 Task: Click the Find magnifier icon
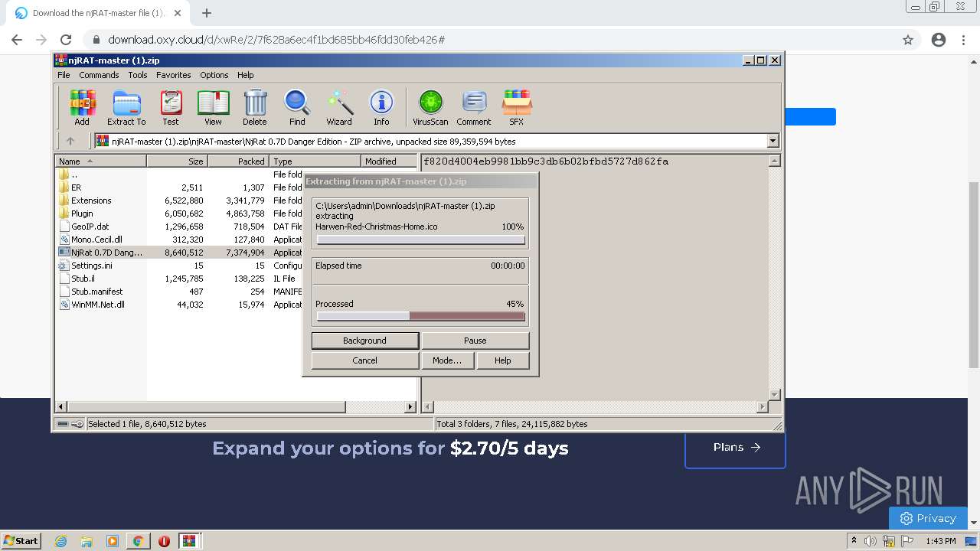tap(297, 107)
